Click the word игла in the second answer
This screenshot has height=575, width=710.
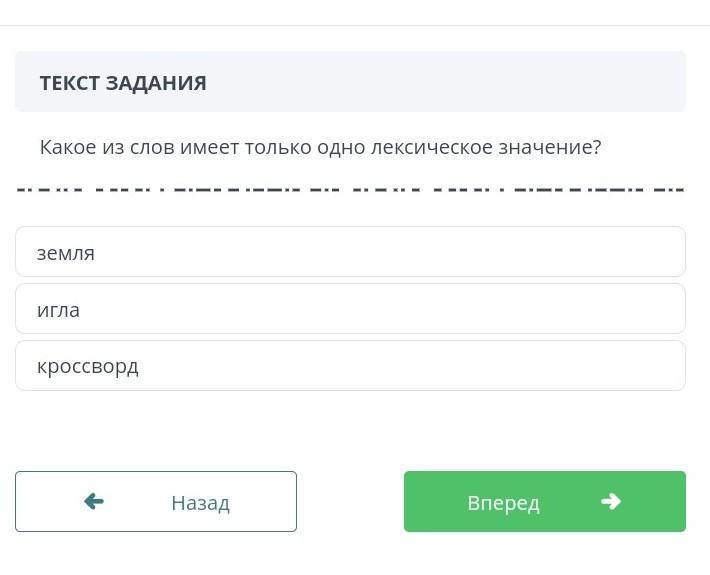pos(58,310)
